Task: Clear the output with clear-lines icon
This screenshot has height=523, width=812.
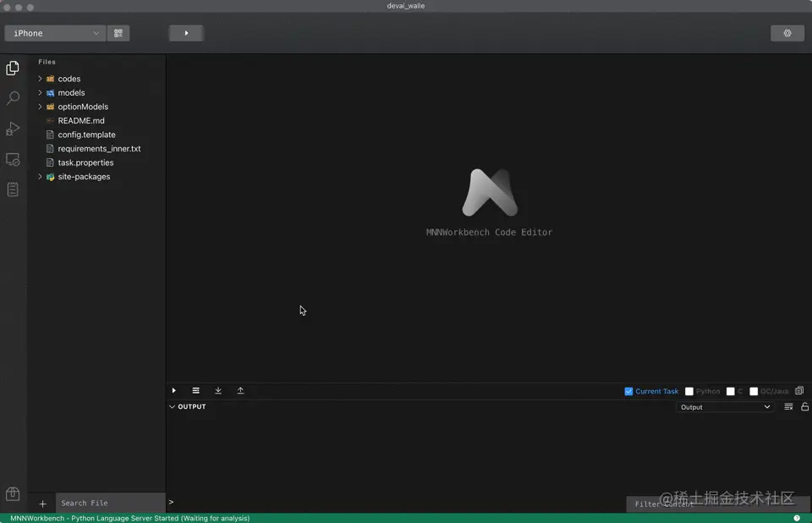Action: click(788, 407)
